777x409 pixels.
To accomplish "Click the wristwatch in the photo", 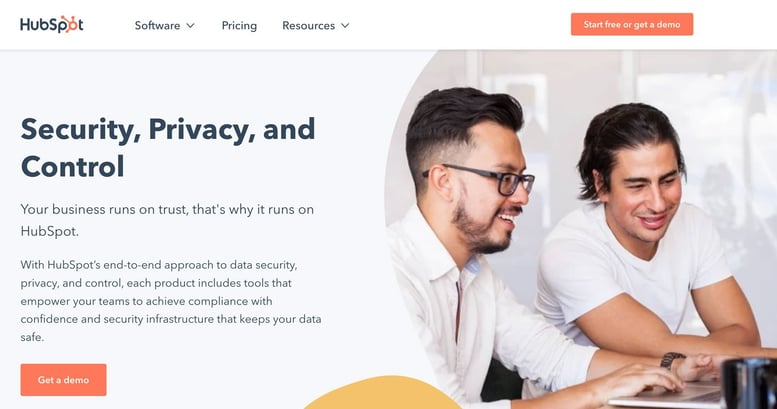I will 672,360.
